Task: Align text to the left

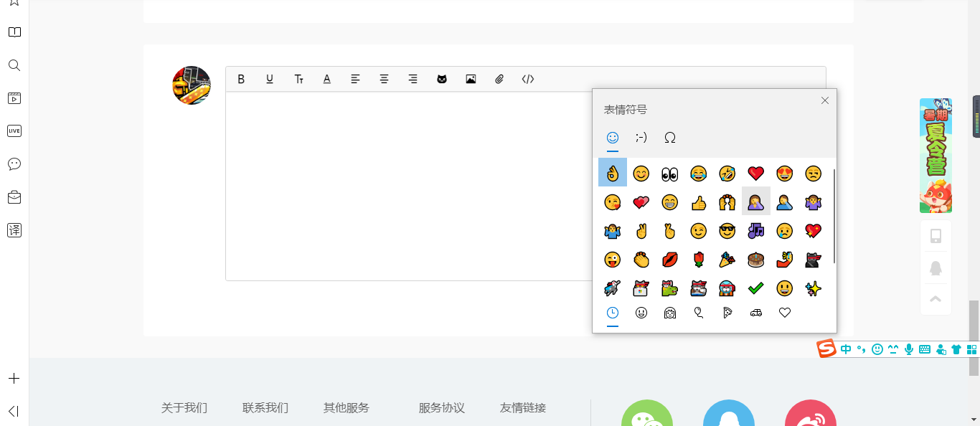Action: [x=355, y=79]
